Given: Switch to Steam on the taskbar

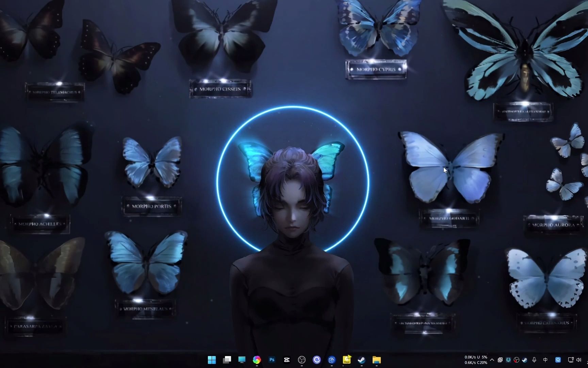Looking at the screenshot, I should (x=361, y=360).
